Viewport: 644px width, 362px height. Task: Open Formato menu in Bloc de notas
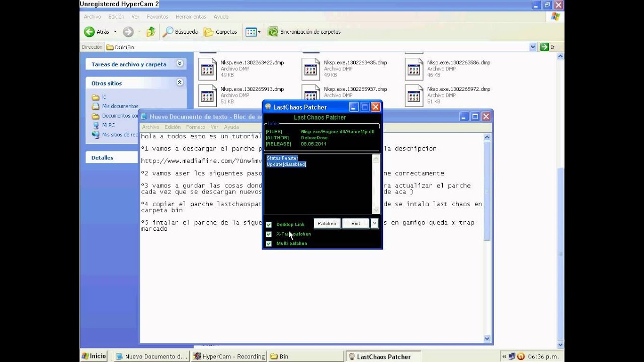point(196,127)
